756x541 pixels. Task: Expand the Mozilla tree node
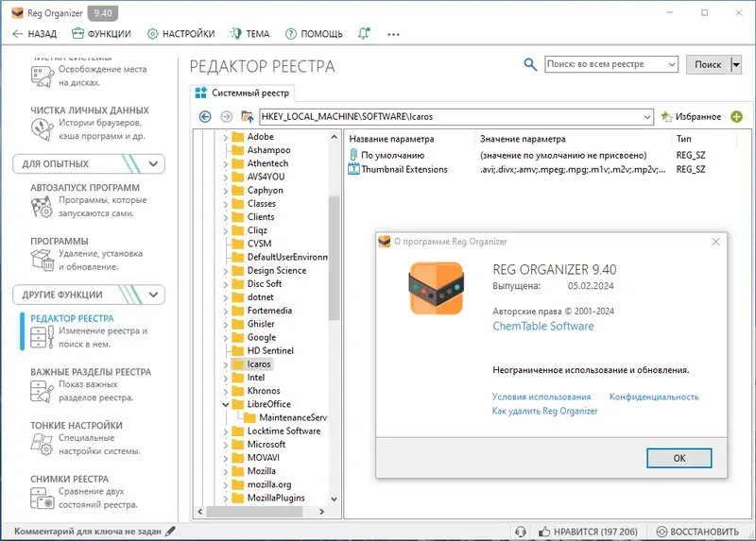(x=225, y=471)
